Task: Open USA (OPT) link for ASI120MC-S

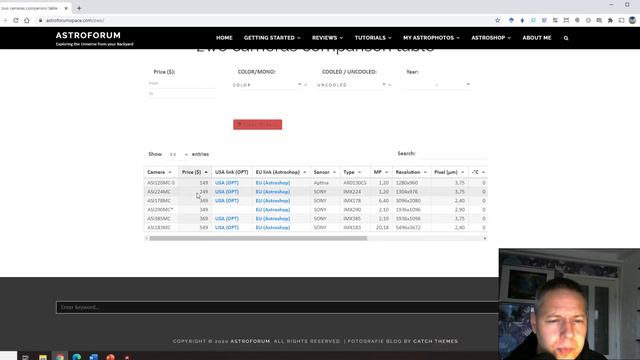Action: pos(227,183)
